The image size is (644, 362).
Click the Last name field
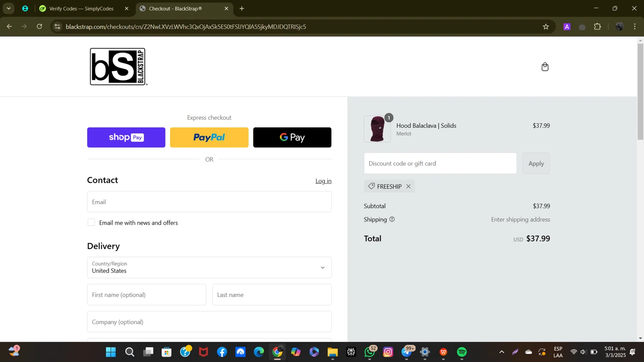tap(272, 295)
